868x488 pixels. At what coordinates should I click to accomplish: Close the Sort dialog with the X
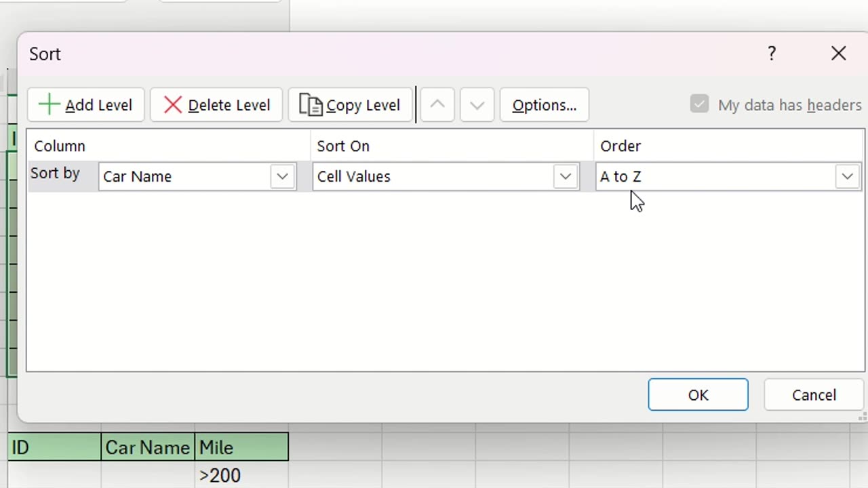coord(838,54)
